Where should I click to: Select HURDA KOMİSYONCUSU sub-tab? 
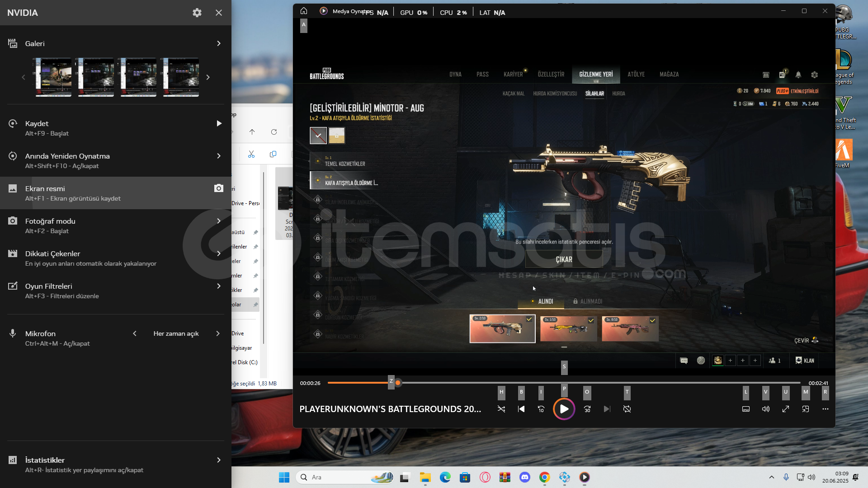[555, 94]
